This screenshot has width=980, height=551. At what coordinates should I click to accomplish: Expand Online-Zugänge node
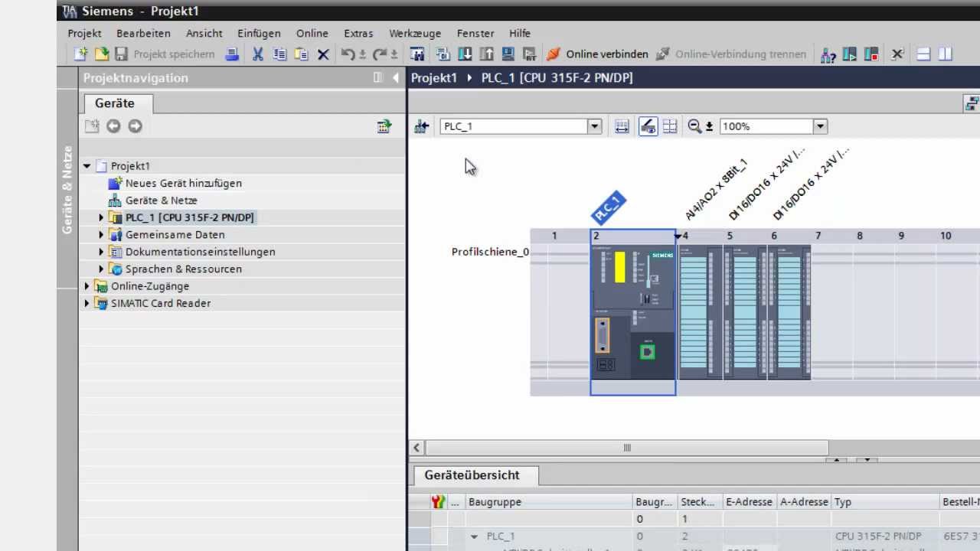87,286
